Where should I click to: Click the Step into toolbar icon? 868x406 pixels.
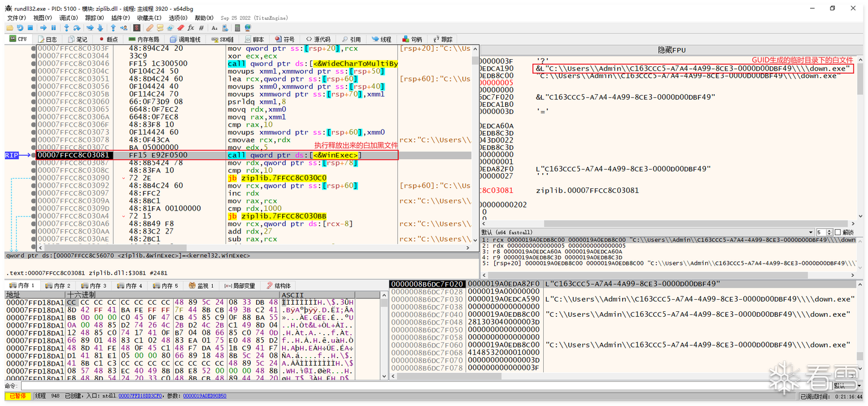(x=66, y=28)
